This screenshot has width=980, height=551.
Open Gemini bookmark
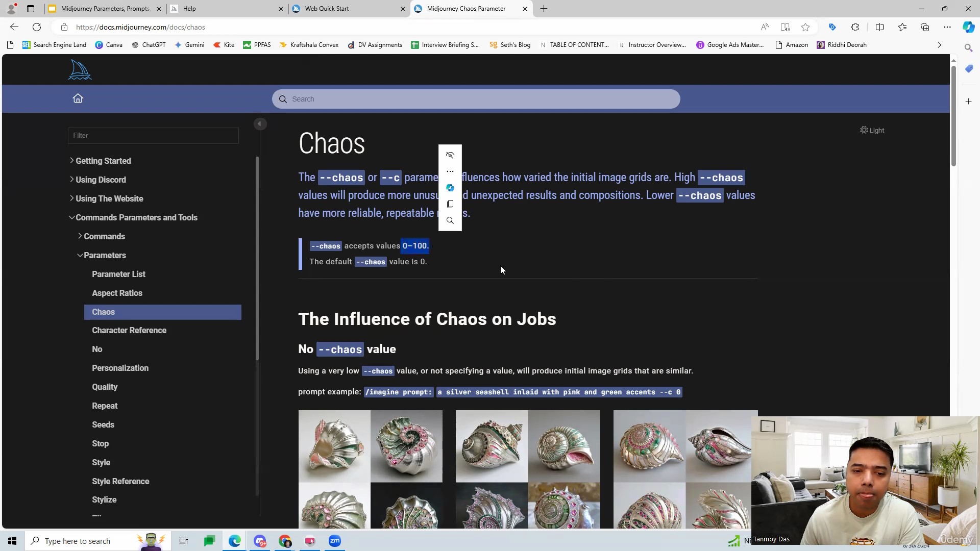tap(189, 45)
